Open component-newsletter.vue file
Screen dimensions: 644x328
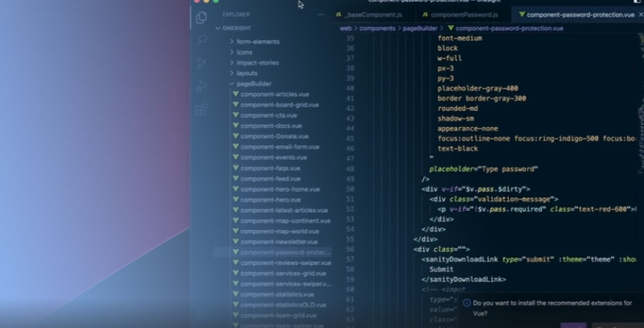279,242
